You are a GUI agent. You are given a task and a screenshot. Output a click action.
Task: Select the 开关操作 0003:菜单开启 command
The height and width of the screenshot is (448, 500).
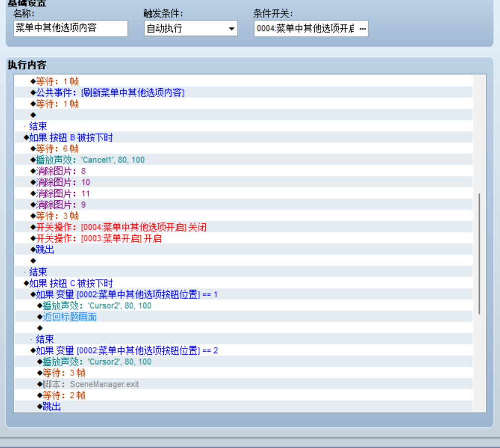(x=244, y=238)
